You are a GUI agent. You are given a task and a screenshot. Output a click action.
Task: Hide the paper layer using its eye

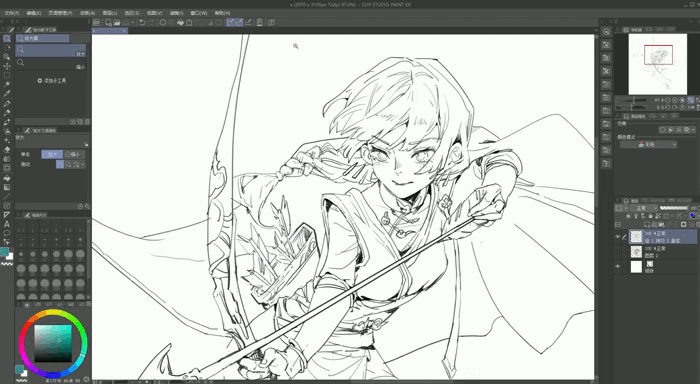618,267
